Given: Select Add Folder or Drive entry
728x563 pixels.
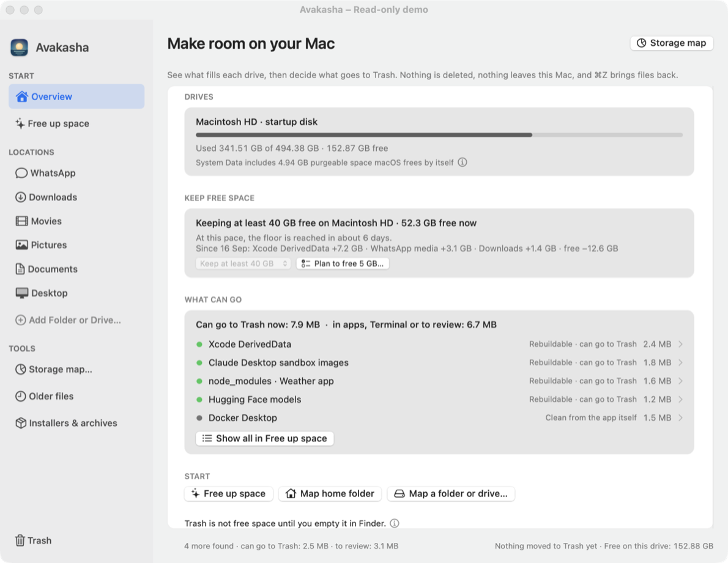Looking at the screenshot, I should tap(76, 320).
